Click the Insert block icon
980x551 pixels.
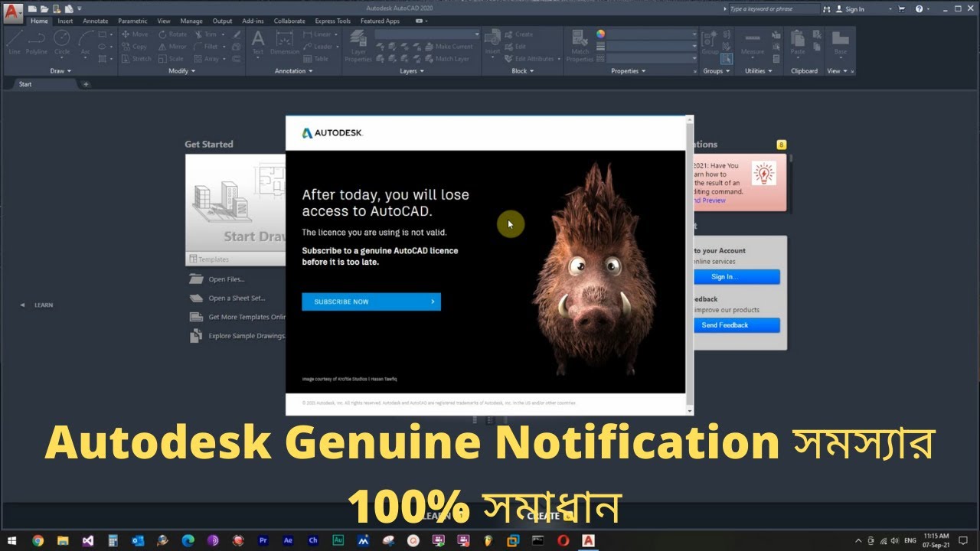point(492,43)
